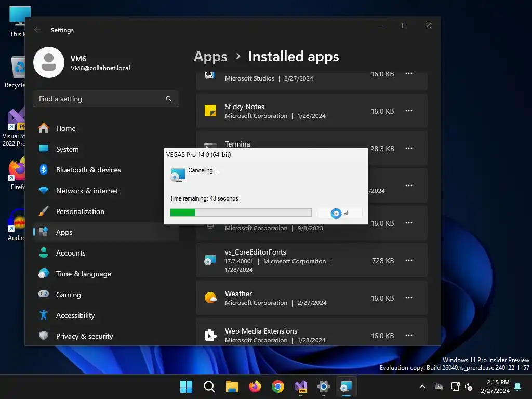Open Privacy & security settings
The image size is (532, 399).
(106, 336)
